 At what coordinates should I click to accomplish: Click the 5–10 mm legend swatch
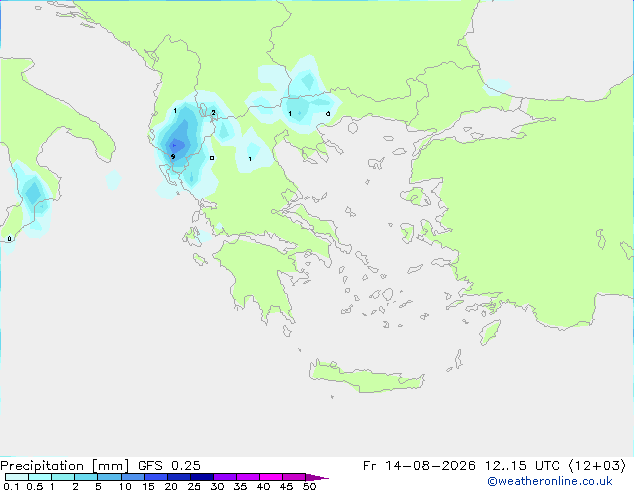pyautogui.click(x=109, y=477)
